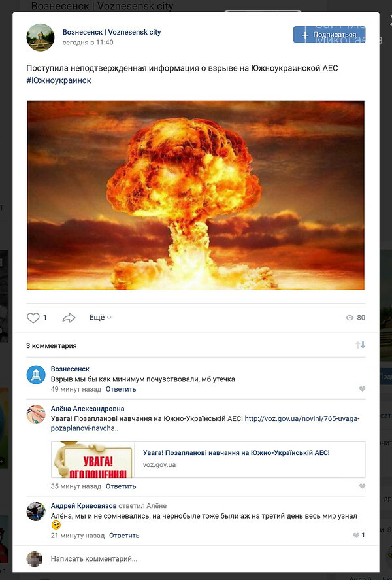The width and height of the screenshot is (392, 580).
Task: Open Вознесенск community avatar in post header
Action: 40,37
